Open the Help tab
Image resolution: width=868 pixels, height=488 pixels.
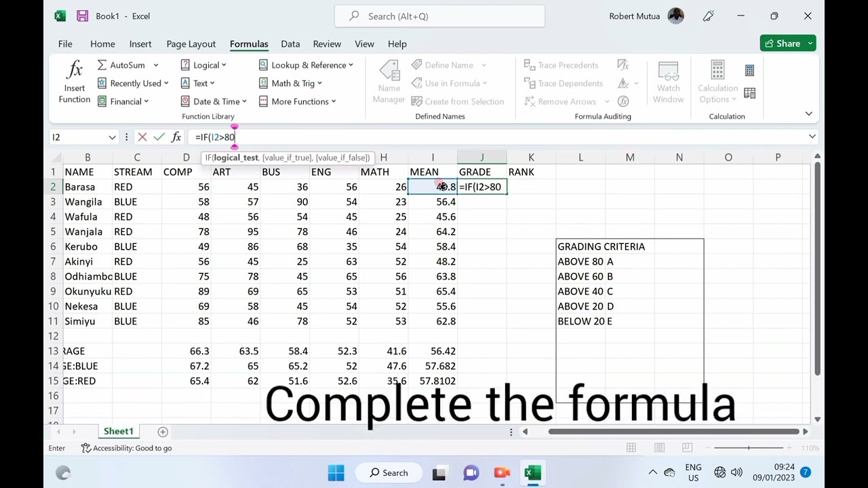coord(397,44)
